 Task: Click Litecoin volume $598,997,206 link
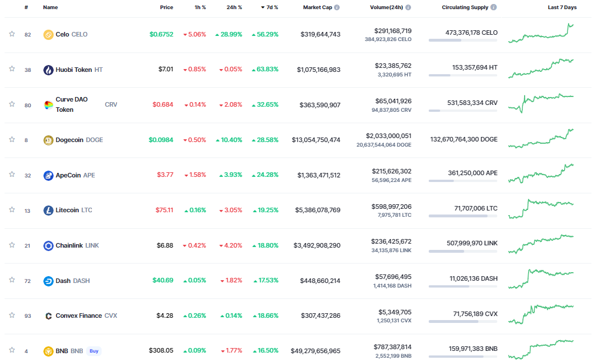point(392,207)
